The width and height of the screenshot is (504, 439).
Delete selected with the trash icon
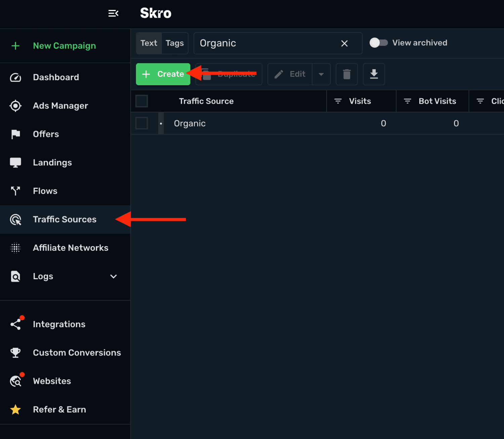point(347,74)
